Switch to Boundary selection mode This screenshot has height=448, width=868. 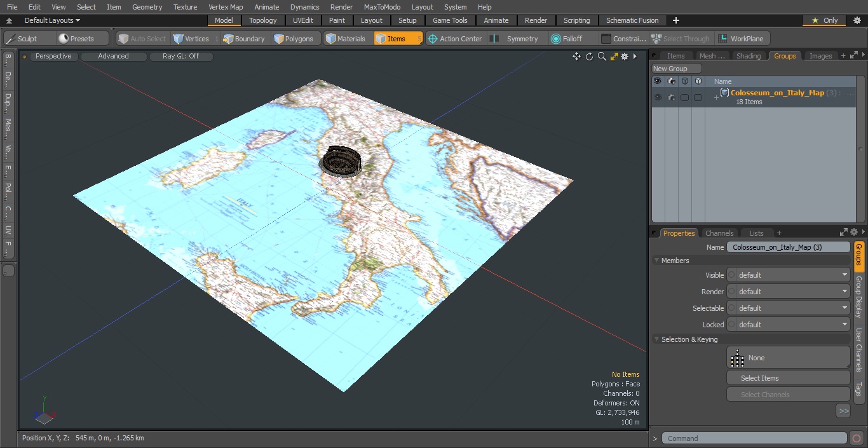[245, 39]
